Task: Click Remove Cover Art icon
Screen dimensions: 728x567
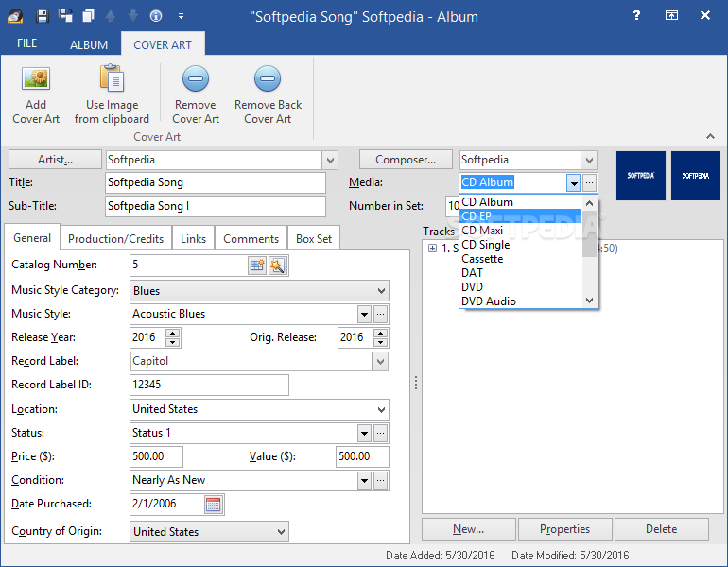Action: coord(196,78)
